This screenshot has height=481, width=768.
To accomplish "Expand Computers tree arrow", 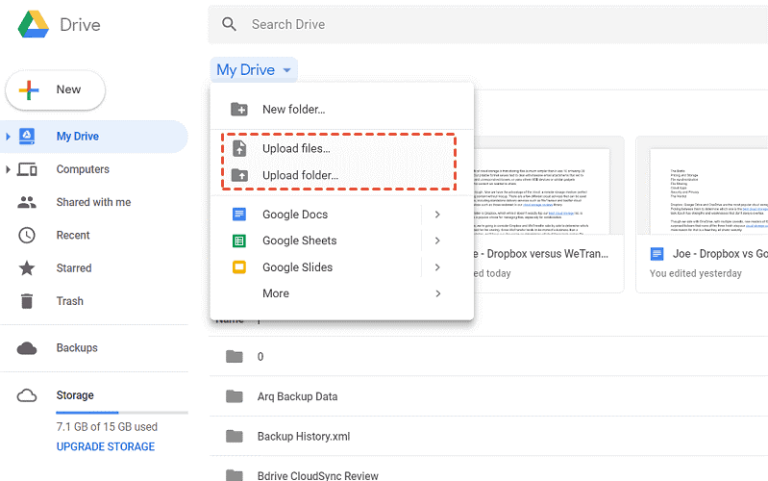I will coord(8,169).
